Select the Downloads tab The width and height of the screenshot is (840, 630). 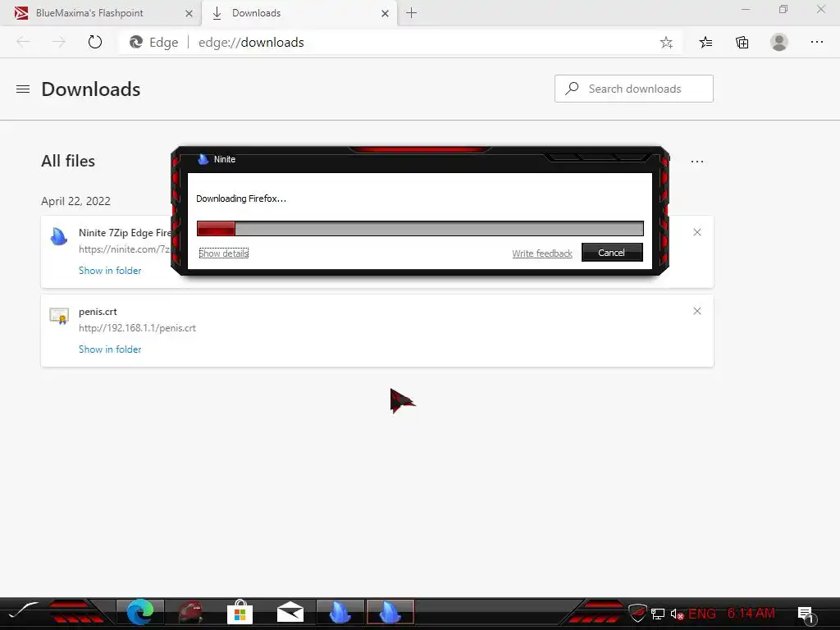(300, 13)
